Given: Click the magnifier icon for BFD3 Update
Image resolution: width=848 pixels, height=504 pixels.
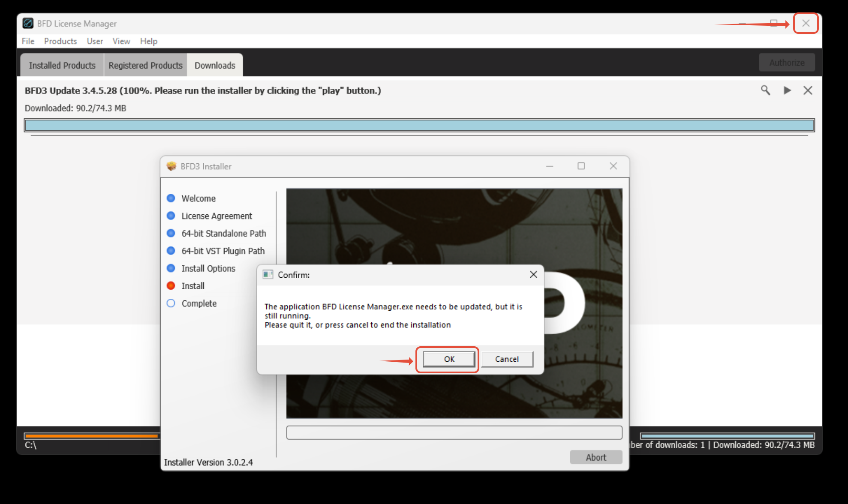Looking at the screenshot, I should 765,90.
